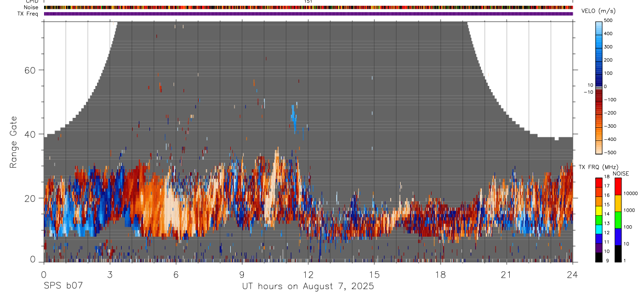Click the 'TX FRQ (MHz)' legend title
Screen dimensions: 644x297
pos(597,167)
